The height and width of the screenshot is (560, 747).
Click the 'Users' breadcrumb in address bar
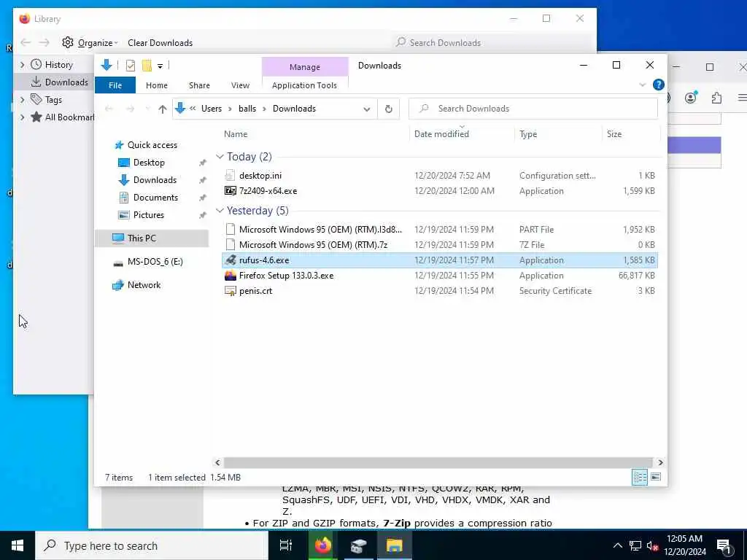coord(211,109)
